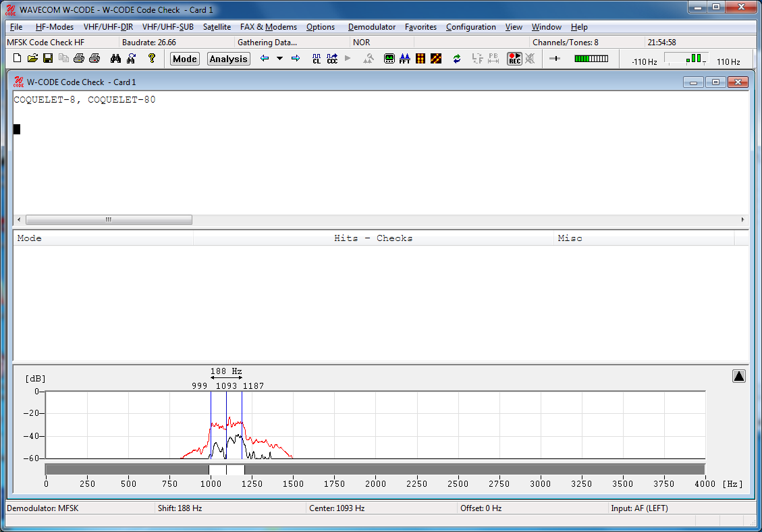This screenshot has height=532, width=762.
Task: Toggle the sonagram waterfall display icon
Action: pos(420,59)
